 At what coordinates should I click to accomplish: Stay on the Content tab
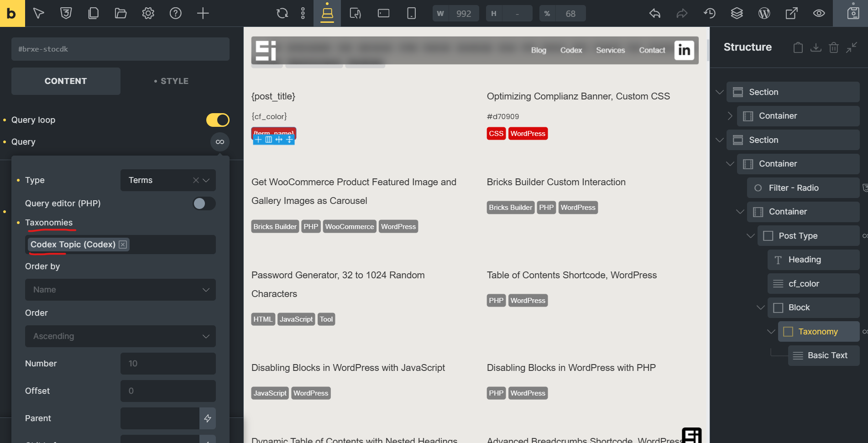[x=66, y=81]
